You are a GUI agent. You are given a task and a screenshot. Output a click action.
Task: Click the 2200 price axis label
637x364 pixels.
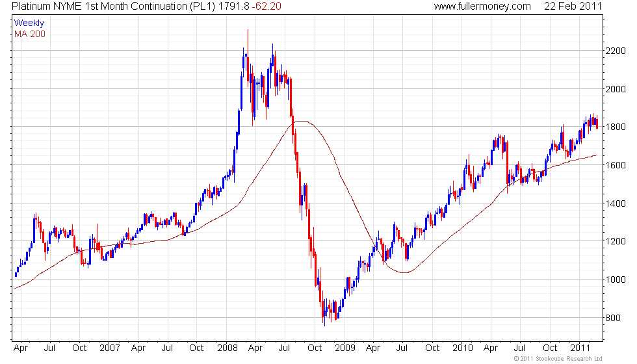pos(615,51)
